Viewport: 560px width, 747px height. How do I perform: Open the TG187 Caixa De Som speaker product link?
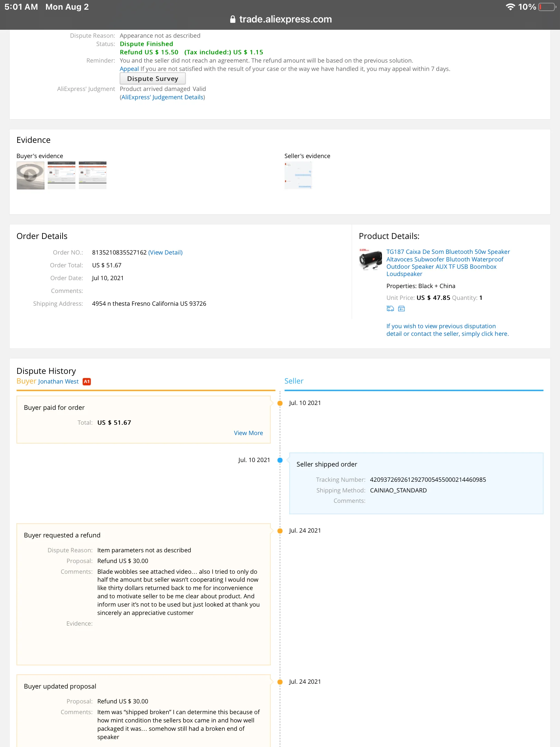coord(448,263)
